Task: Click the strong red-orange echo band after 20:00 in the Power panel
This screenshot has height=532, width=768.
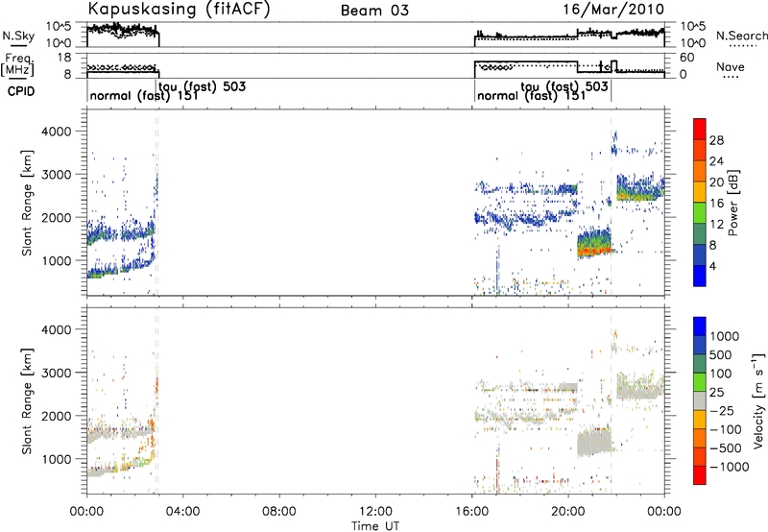Action: point(594,251)
